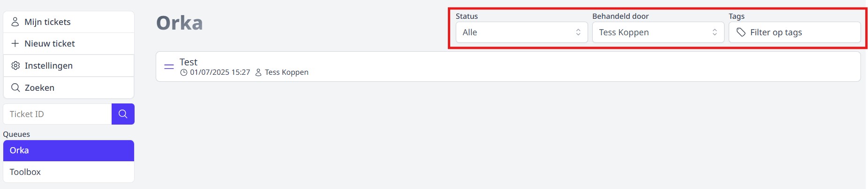Click the tag icon in tags filter
Image resolution: width=868 pixels, height=189 pixels.
(741, 32)
